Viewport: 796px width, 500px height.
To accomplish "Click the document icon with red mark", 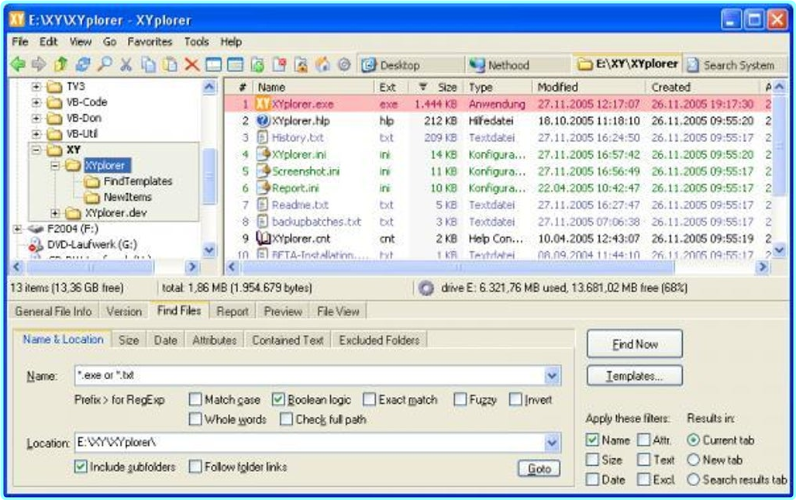I will [x=279, y=64].
